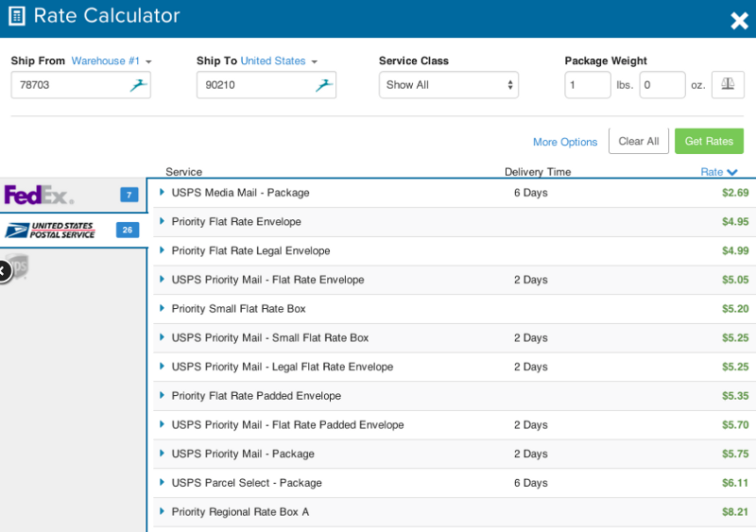The image size is (756, 532).
Task: Expand Priority Flat Rate Legal Envelope row
Action: (162, 249)
